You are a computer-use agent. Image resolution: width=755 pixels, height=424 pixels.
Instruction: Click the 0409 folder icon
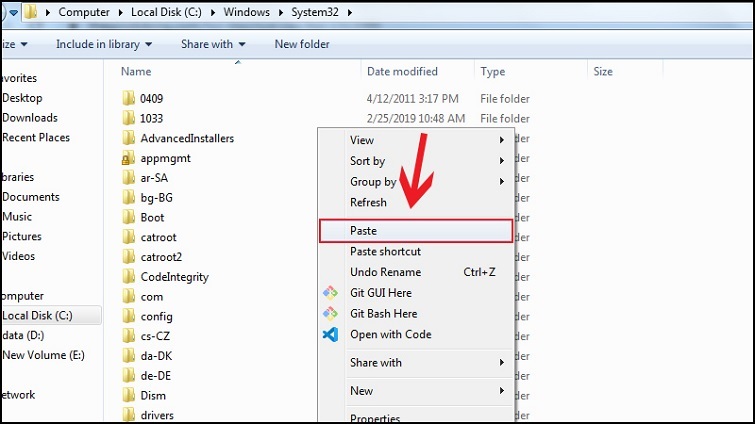pos(127,99)
